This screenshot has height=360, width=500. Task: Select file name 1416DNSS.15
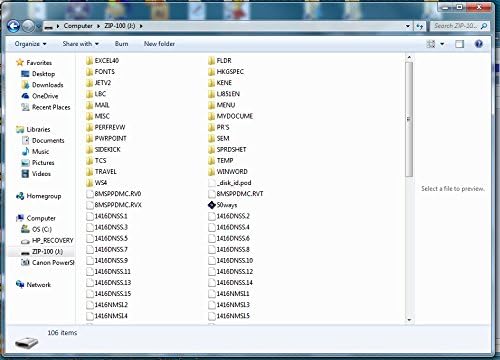113,294
